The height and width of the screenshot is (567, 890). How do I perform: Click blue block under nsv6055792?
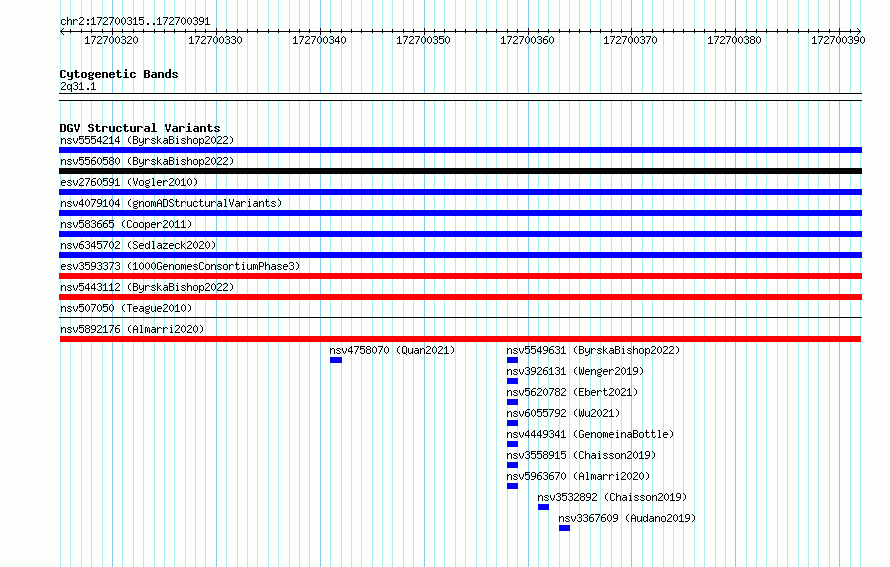tap(512, 423)
